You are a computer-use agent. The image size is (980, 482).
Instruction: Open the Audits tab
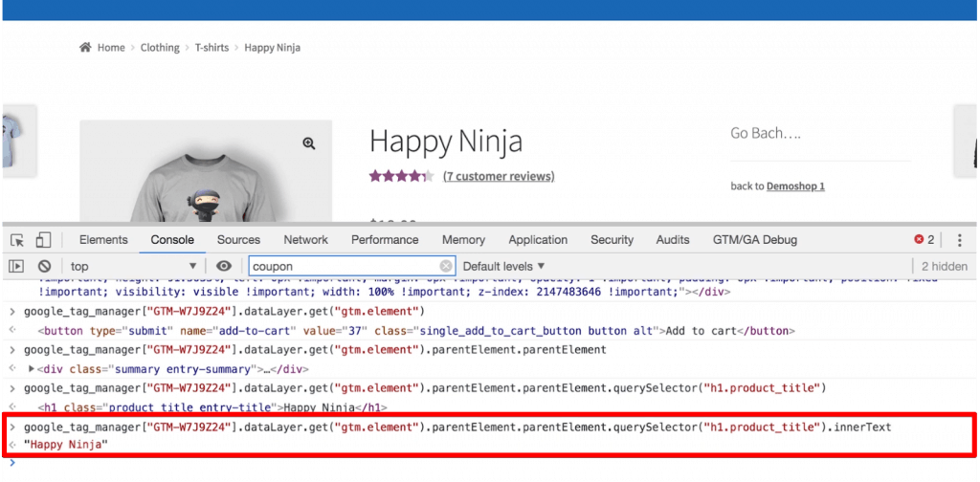(x=673, y=240)
